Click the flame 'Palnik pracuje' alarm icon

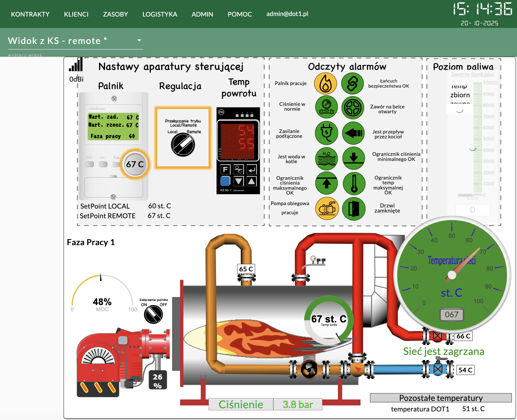pos(325,84)
